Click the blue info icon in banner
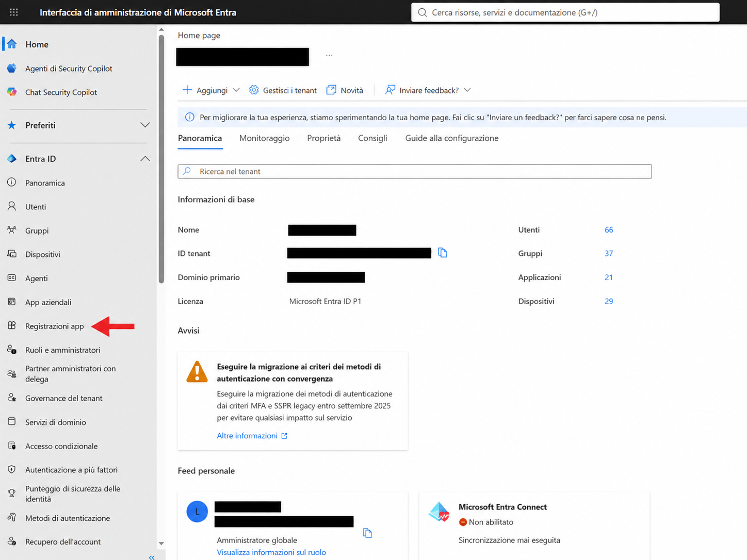The width and height of the screenshot is (747, 560). (189, 117)
